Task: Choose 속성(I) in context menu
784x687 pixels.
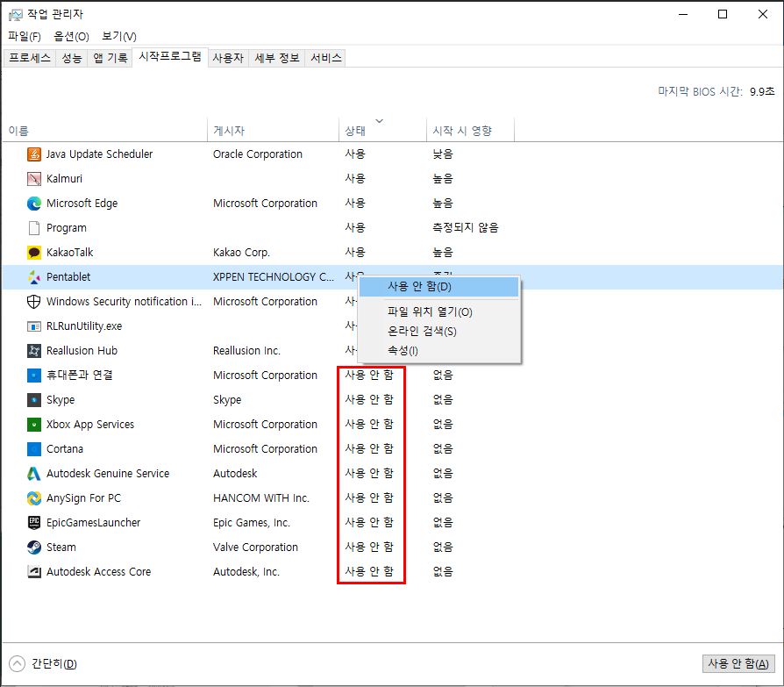Action: tap(438, 351)
